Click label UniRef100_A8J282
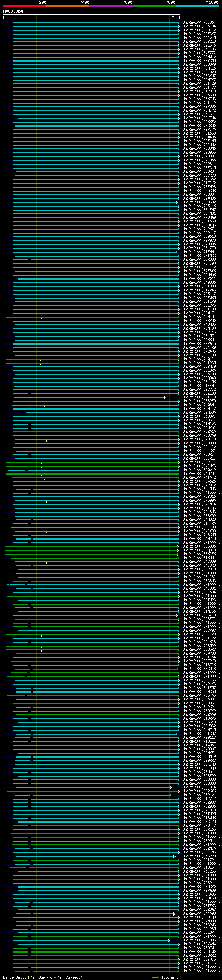 pos(199,577)
